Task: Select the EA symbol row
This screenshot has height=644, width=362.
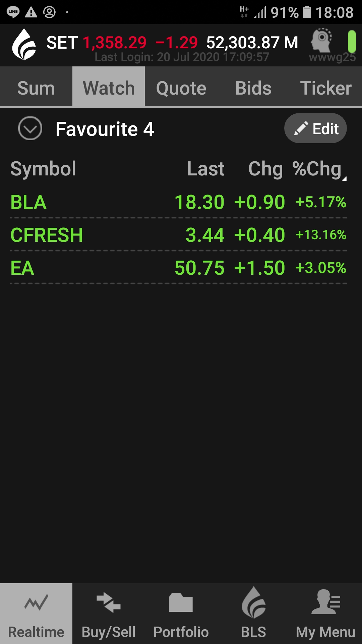Action: [x=178, y=268]
